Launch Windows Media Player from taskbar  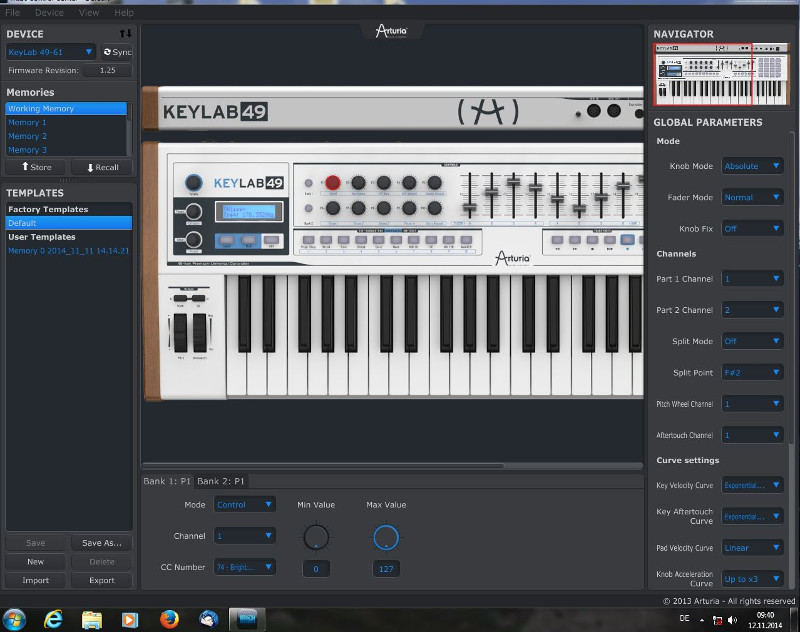click(x=130, y=620)
